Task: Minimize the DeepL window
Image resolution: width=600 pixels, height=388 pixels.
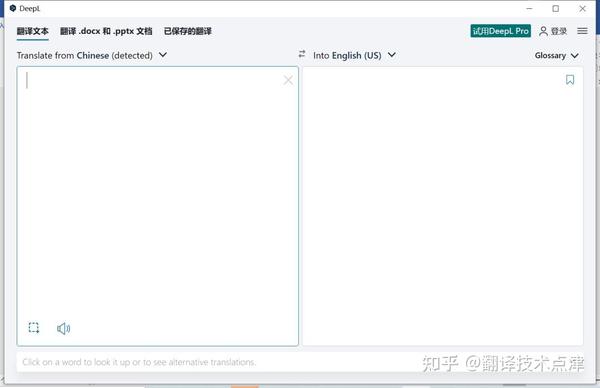Action: coord(529,8)
